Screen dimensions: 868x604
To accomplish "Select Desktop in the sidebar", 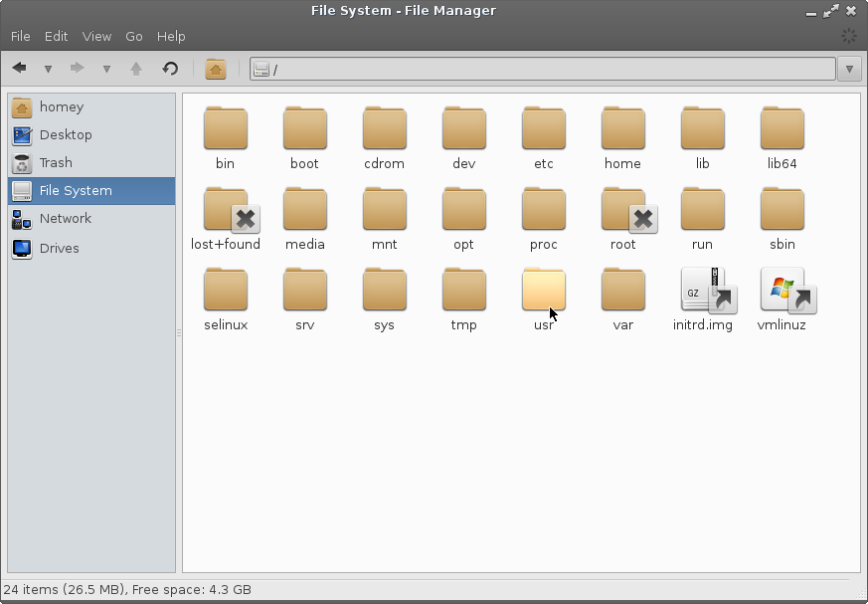I will click(91, 134).
